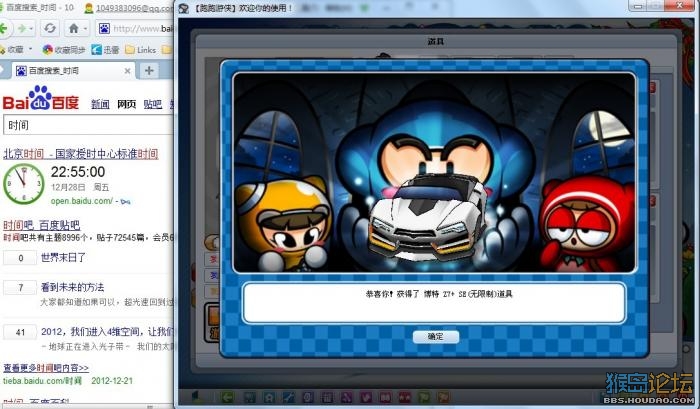Open the Links bookmarks folder
This screenshot has width=700, height=409.
[141, 50]
